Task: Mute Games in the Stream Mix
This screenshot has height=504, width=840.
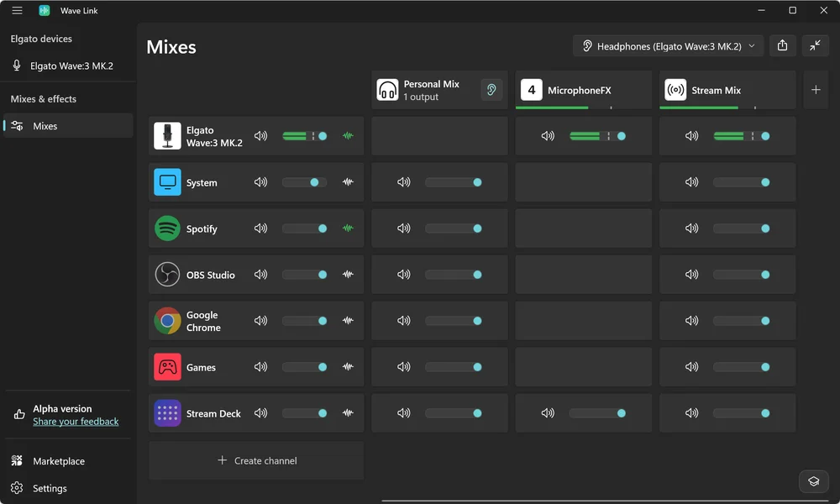Action: 691,367
